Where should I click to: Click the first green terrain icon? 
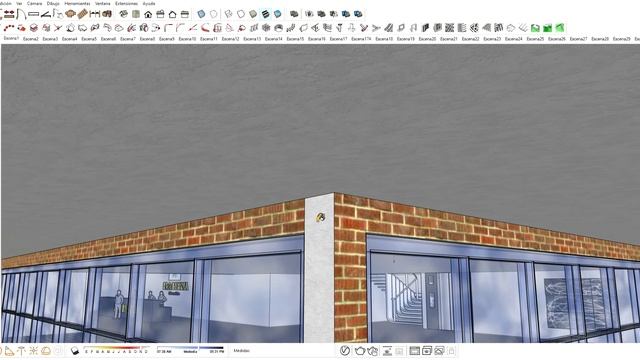click(535, 28)
